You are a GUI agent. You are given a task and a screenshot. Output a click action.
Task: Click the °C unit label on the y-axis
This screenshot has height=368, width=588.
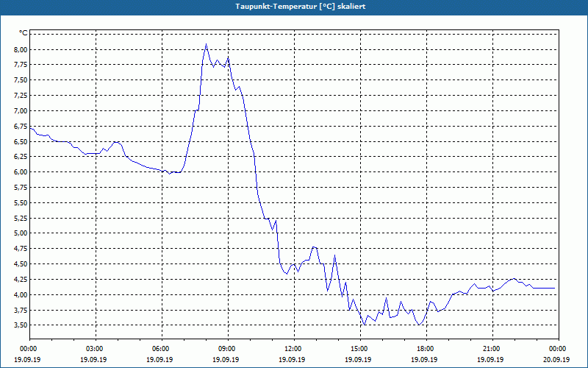(x=24, y=33)
